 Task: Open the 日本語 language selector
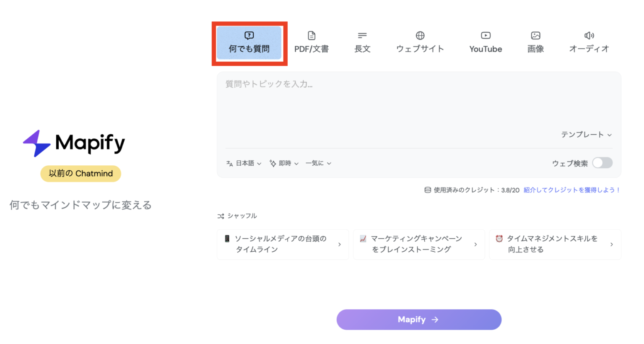point(244,163)
